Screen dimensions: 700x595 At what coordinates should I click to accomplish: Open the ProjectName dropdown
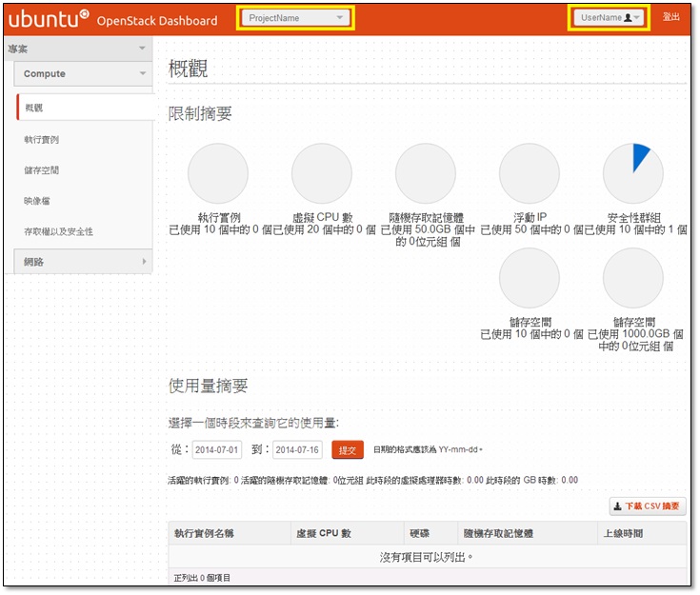(295, 18)
